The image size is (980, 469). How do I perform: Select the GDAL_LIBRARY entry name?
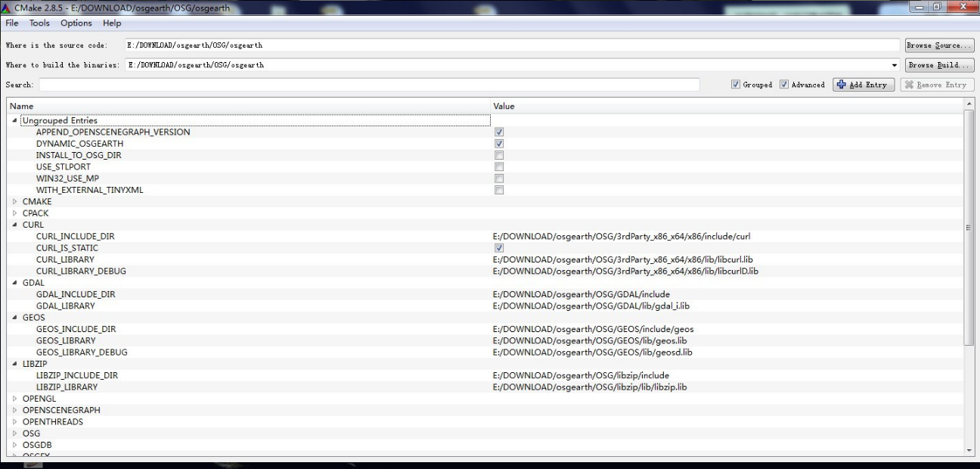66,306
